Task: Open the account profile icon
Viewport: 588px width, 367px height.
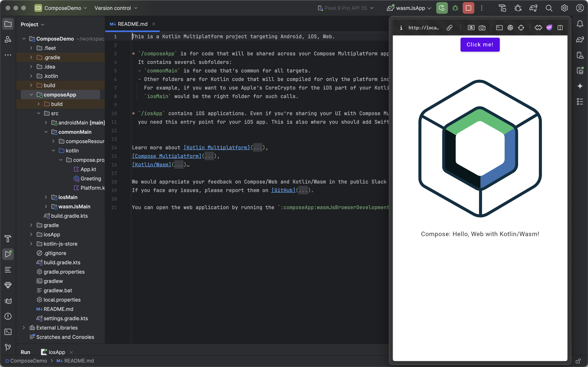Action: (x=580, y=8)
